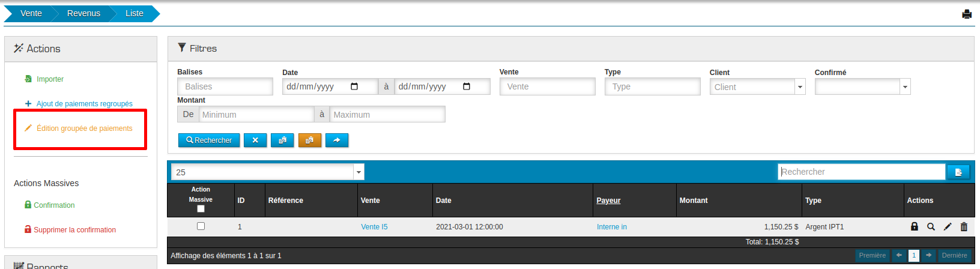Check the row 1 selection checkbox
The width and height of the screenshot is (980, 269).
(201, 226)
